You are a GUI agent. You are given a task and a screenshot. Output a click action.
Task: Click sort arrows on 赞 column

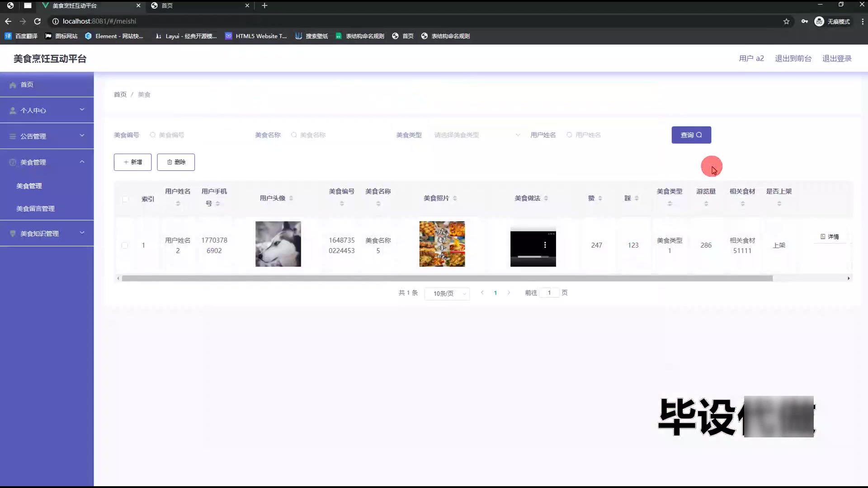pos(600,198)
